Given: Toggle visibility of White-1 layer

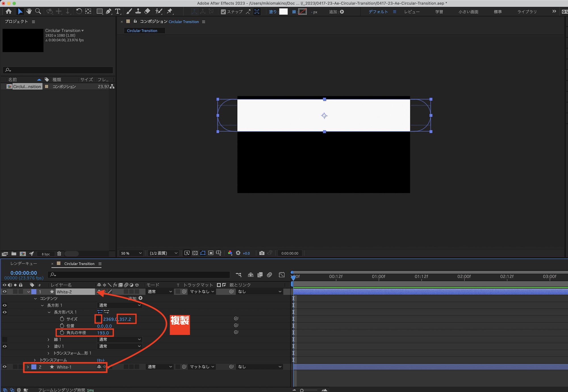Looking at the screenshot, I should (5, 367).
